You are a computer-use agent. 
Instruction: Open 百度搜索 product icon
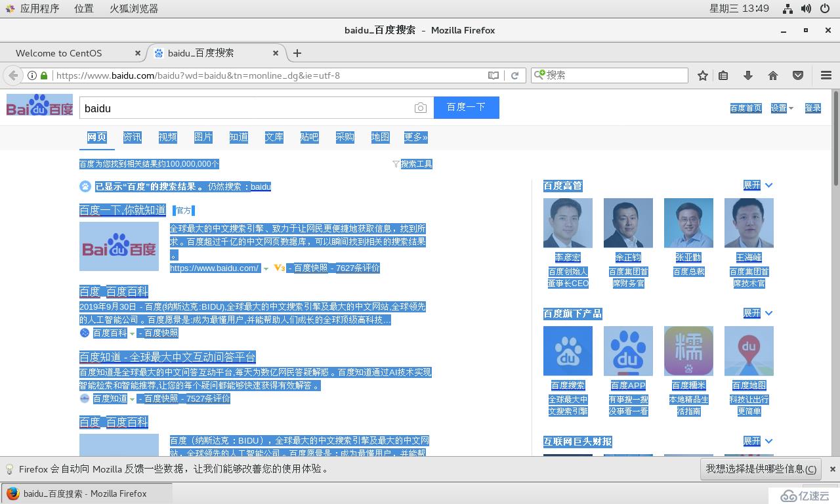568,350
